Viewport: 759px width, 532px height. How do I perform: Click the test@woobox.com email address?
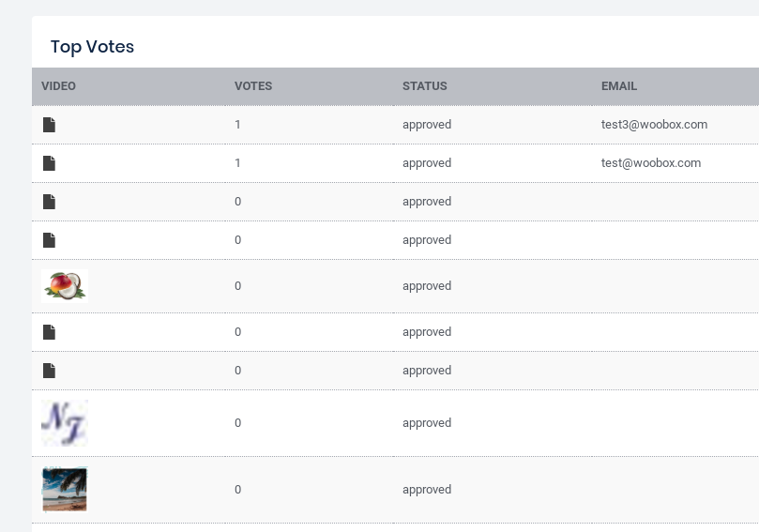pyautogui.click(x=651, y=163)
